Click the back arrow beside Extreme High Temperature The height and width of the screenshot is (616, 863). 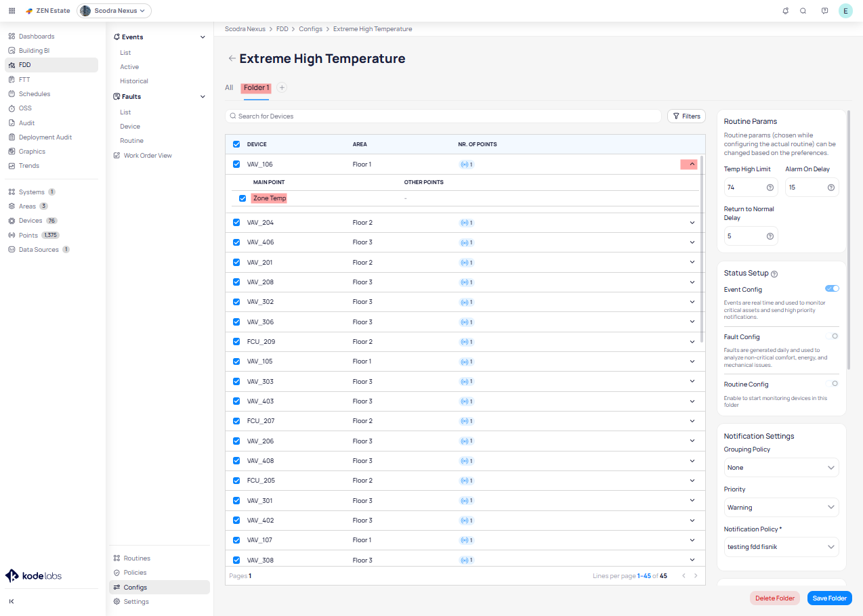click(x=232, y=59)
